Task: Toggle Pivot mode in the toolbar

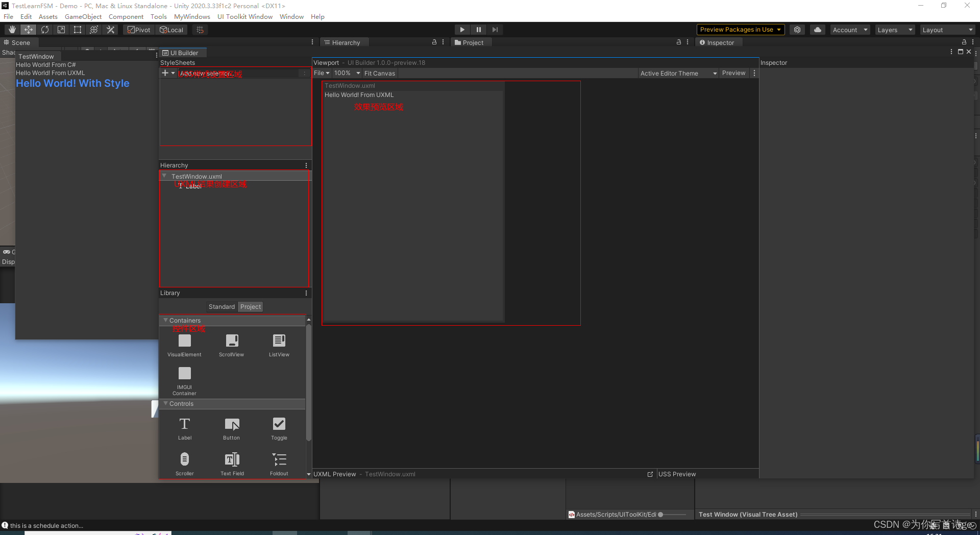Action: (x=138, y=29)
